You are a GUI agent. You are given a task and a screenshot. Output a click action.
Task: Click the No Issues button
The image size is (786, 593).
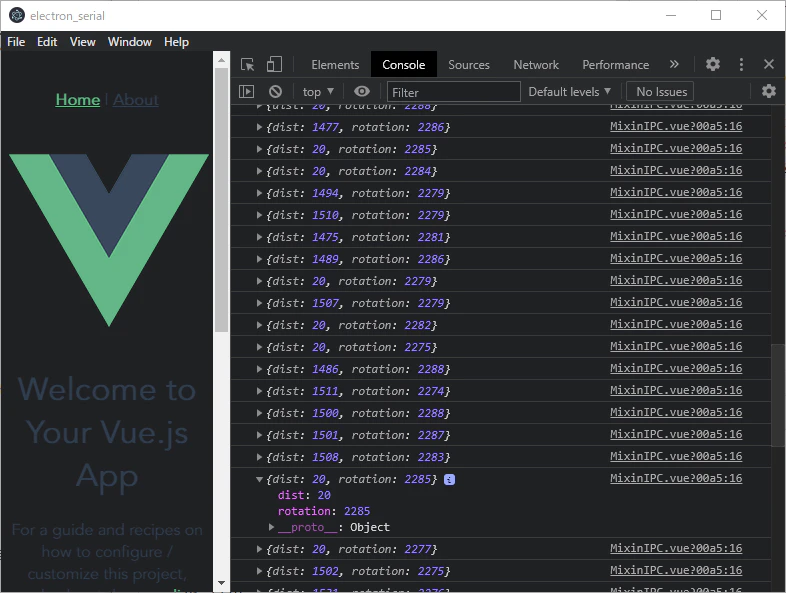(661, 92)
